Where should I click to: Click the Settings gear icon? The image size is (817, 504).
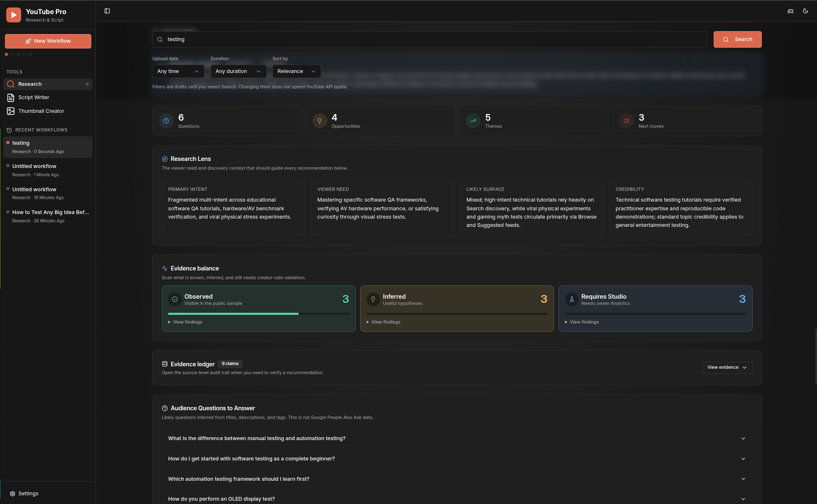[12, 494]
